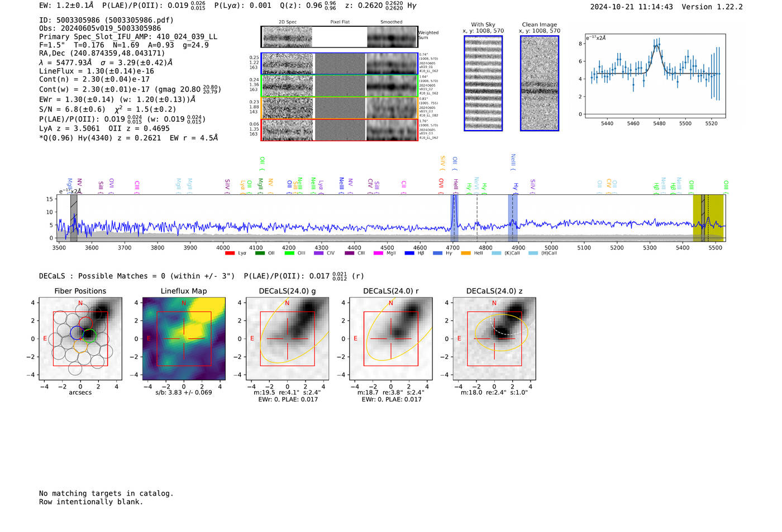Click the s/b: 3.83 +/- 0.069 label
The image size is (782, 532).
184,392
